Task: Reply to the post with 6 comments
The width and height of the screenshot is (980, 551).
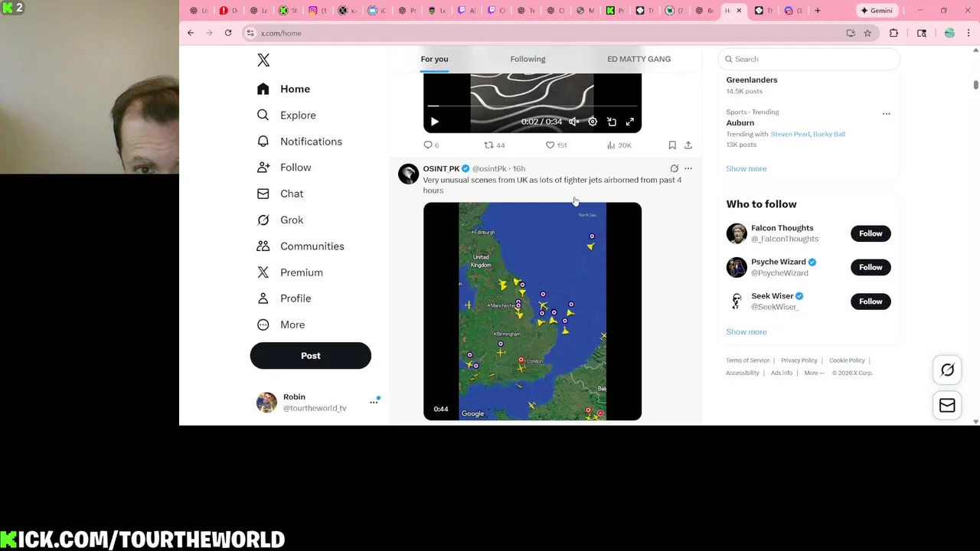Action: pyautogui.click(x=431, y=145)
